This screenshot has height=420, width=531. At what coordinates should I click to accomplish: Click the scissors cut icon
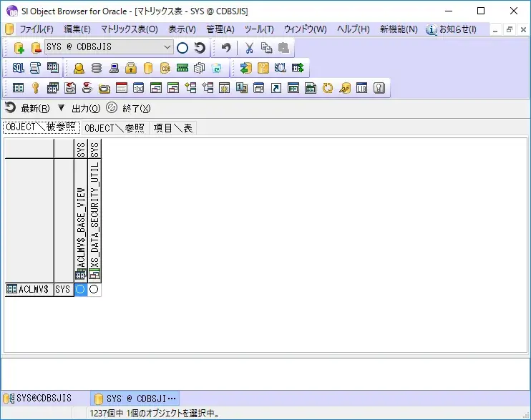point(249,48)
